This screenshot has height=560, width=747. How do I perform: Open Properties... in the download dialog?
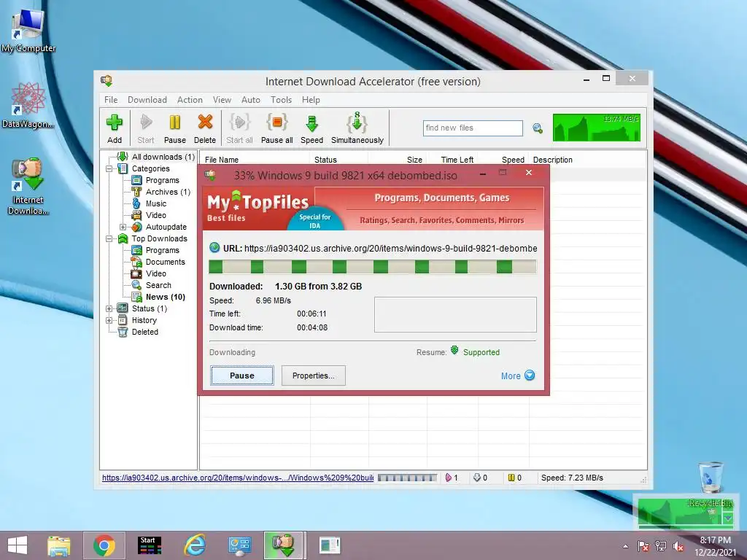[314, 376]
